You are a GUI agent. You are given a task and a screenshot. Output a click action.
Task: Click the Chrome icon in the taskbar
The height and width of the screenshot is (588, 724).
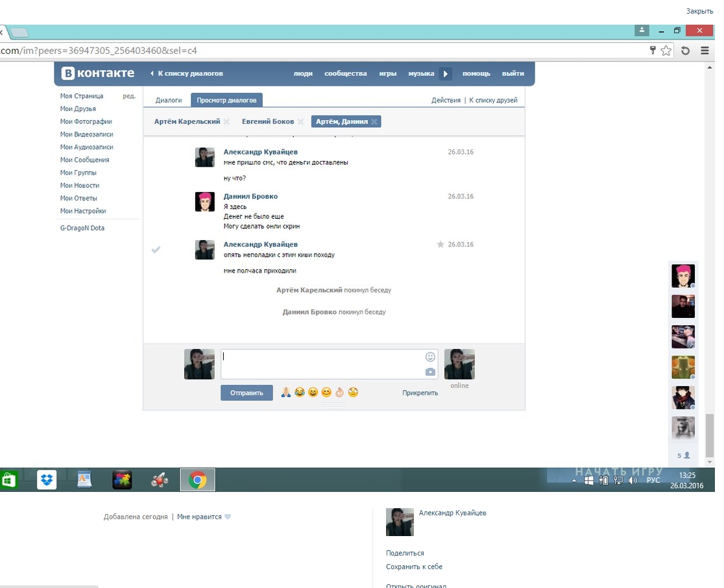point(197,480)
